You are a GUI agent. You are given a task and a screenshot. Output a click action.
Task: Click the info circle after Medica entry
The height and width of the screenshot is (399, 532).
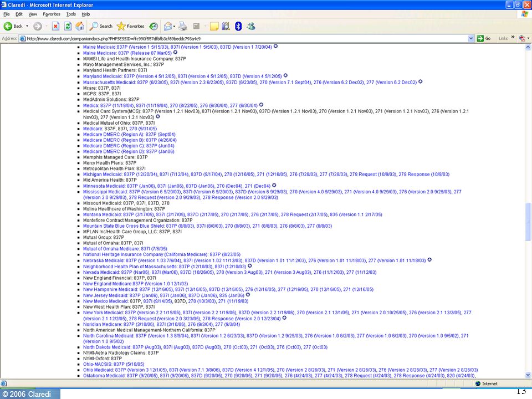coord(261,105)
